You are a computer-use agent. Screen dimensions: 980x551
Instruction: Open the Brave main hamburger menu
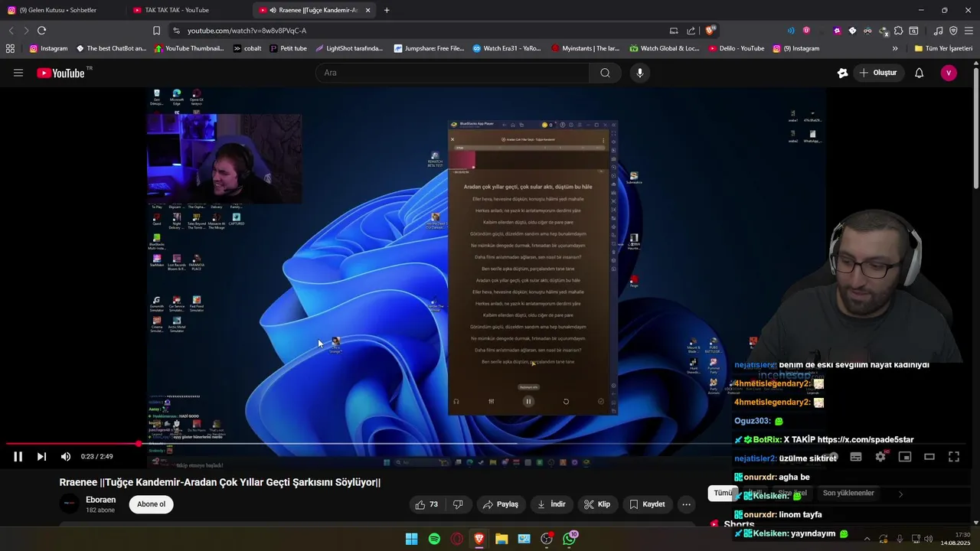(969, 31)
